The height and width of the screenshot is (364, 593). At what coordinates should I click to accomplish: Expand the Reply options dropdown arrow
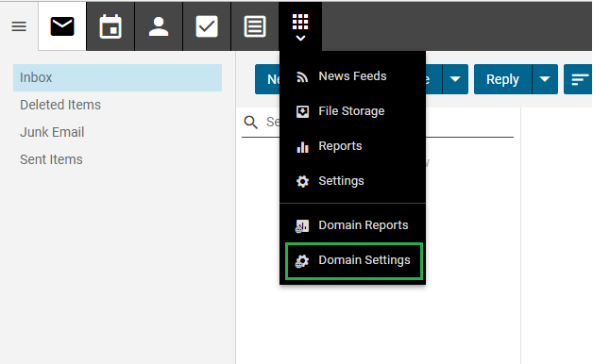(545, 79)
